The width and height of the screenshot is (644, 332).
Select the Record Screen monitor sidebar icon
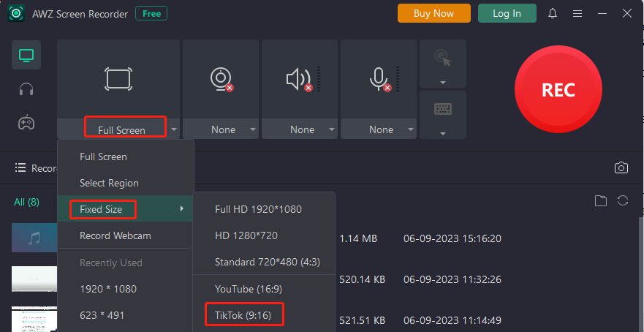pyautogui.click(x=26, y=55)
